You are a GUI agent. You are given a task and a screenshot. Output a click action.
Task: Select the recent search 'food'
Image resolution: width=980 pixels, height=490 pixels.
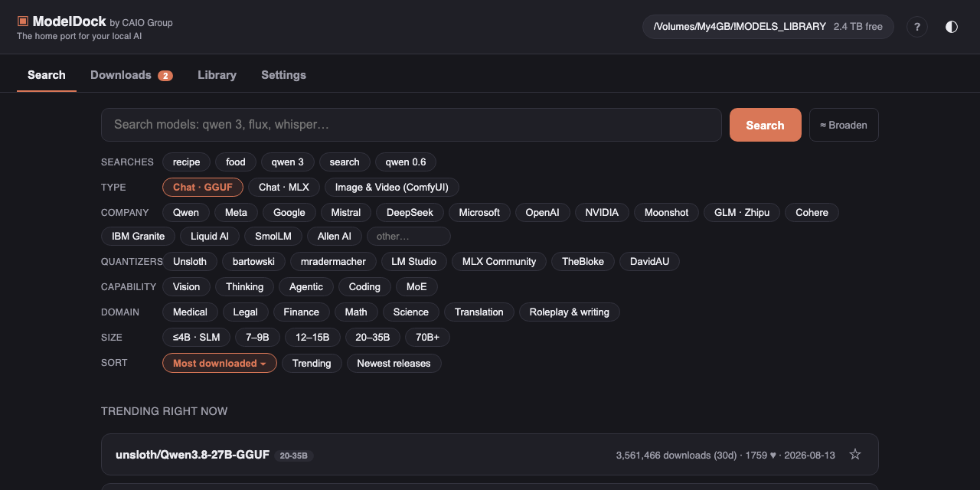[236, 162]
